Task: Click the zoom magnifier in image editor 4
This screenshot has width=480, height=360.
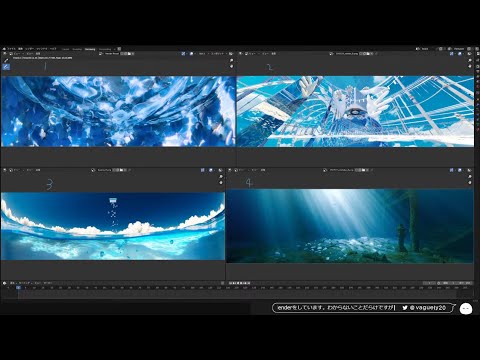Action: [x=470, y=177]
